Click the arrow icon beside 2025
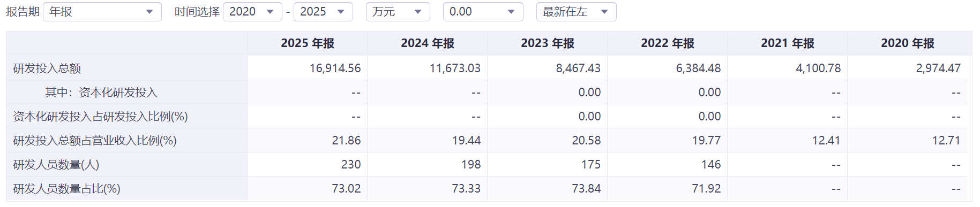The image size is (980, 207). (x=341, y=12)
